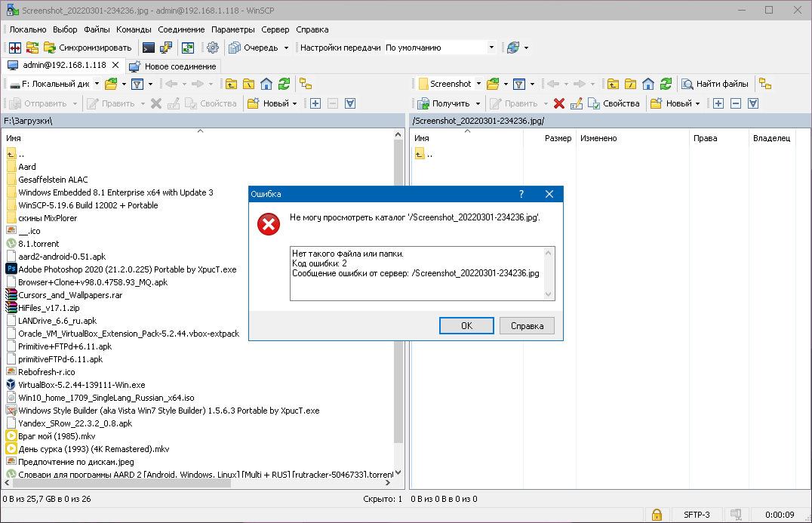Click the red delete icon in the remote panel
The image size is (812, 523).
tap(559, 103)
